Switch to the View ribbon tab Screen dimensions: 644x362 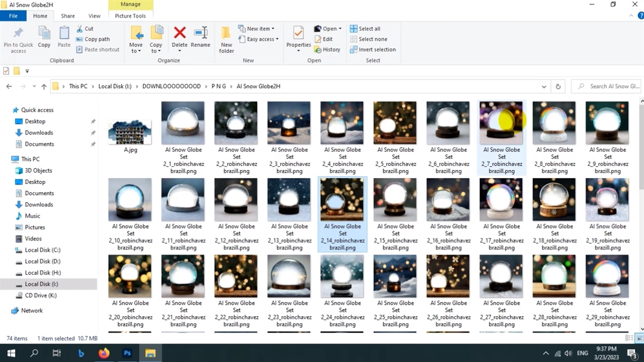(94, 16)
